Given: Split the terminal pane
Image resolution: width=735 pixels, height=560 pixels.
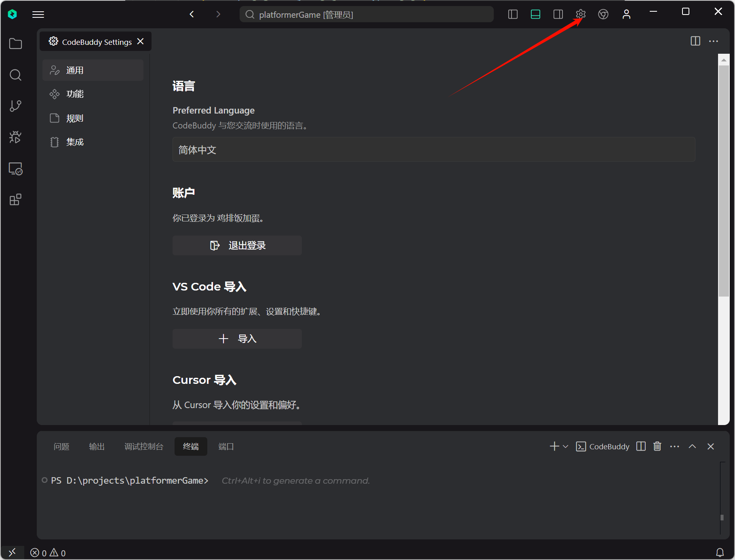Looking at the screenshot, I should 641,446.
